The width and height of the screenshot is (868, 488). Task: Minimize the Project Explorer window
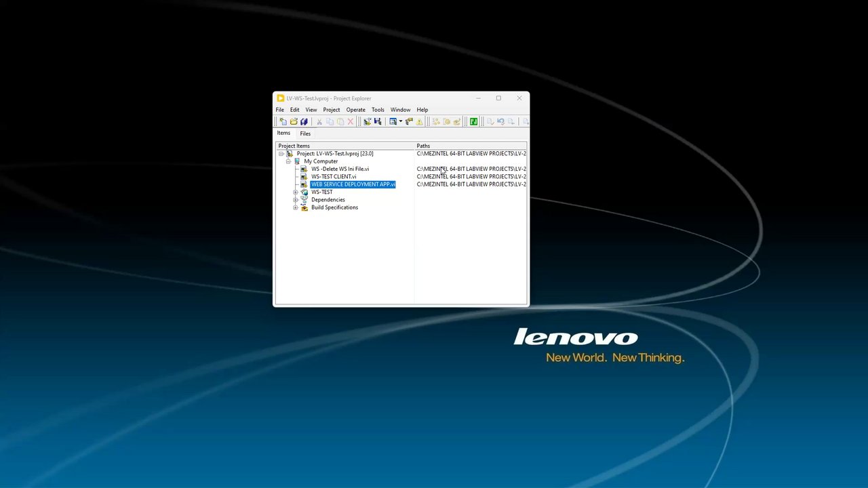click(477, 98)
